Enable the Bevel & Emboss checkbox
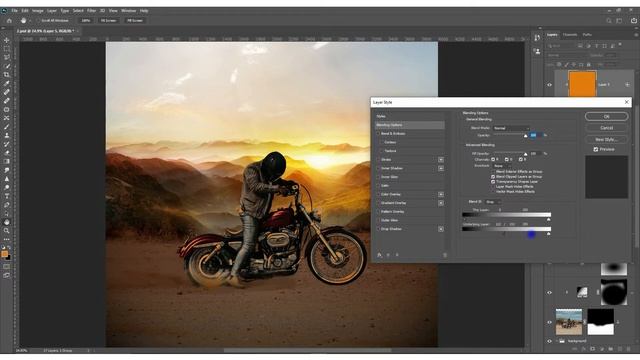The height and width of the screenshot is (360, 640). click(x=378, y=133)
